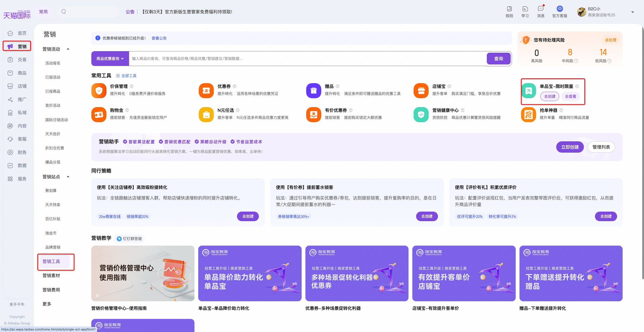Click help icon next to 中风险

tap(576, 61)
